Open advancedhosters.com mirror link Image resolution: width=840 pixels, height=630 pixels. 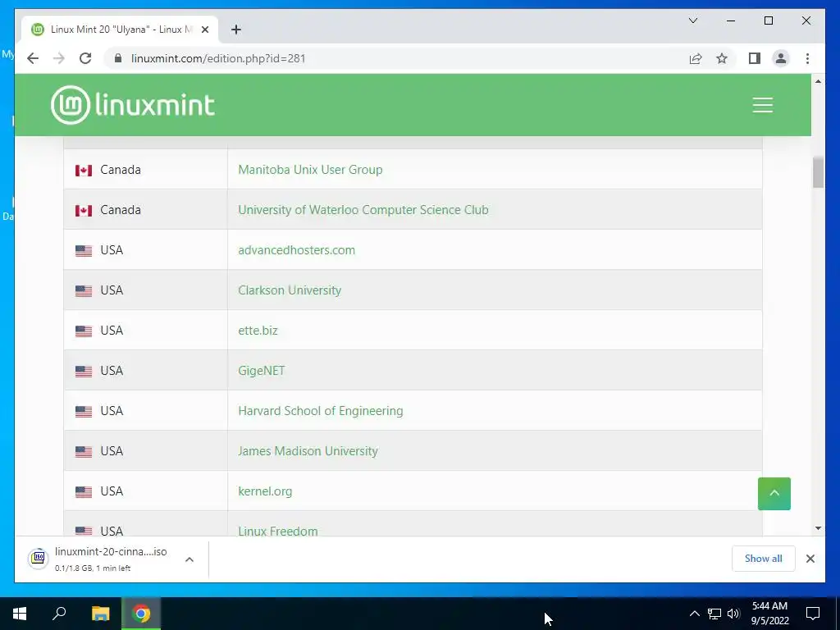coord(296,250)
